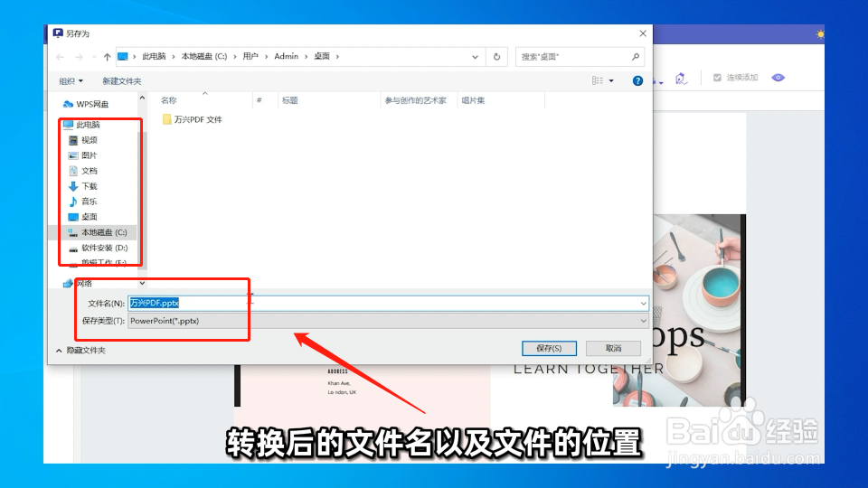Click 桌面 in the address breadcrumb
This screenshot has height=488, width=868.
pos(322,56)
